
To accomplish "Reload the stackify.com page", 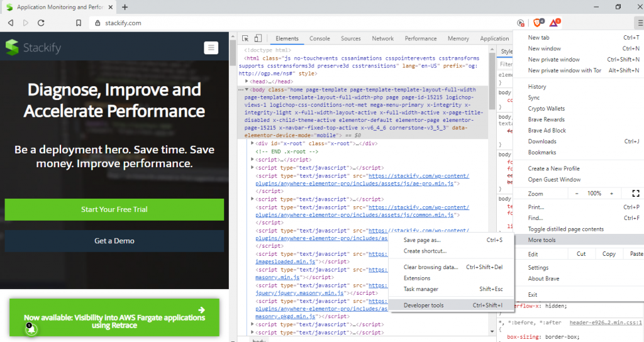I will [x=41, y=23].
